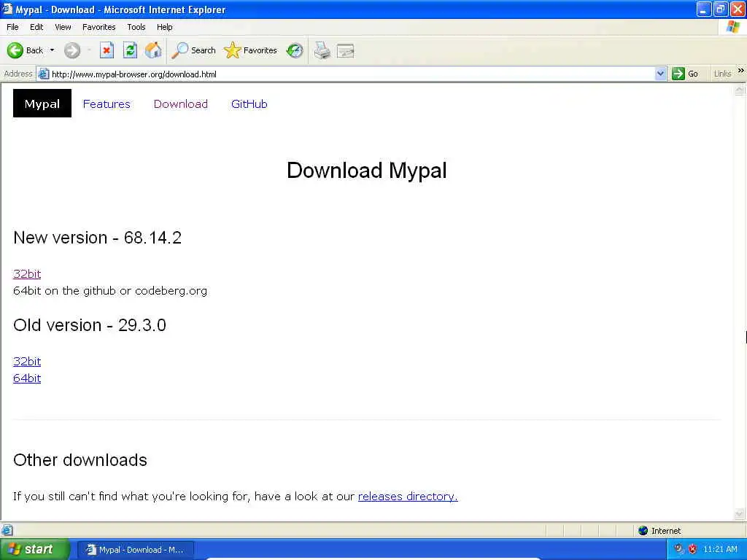747x560 pixels.
Task: Open the Download navigation link
Action: pos(181,104)
